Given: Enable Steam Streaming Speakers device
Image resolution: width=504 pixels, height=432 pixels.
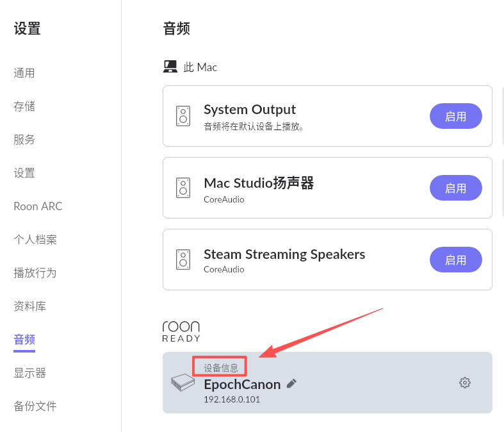Looking at the screenshot, I should pyautogui.click(x=455, y=260).
